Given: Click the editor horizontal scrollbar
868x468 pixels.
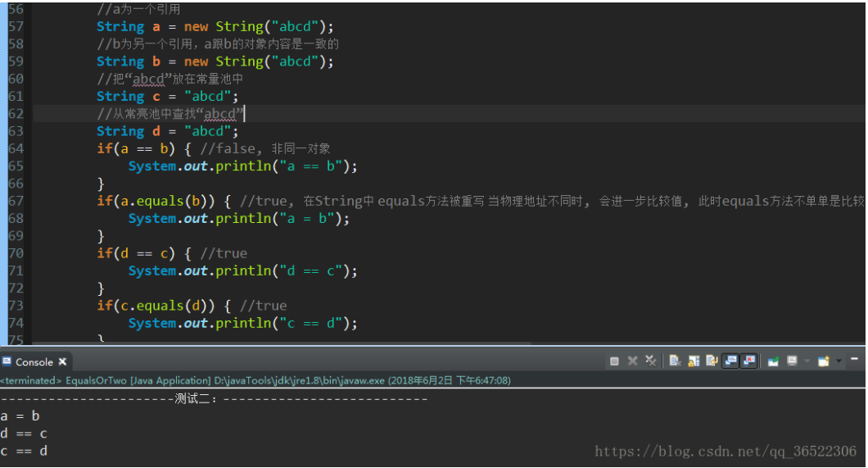Looking at the screenshot, I should coord(283,343).
